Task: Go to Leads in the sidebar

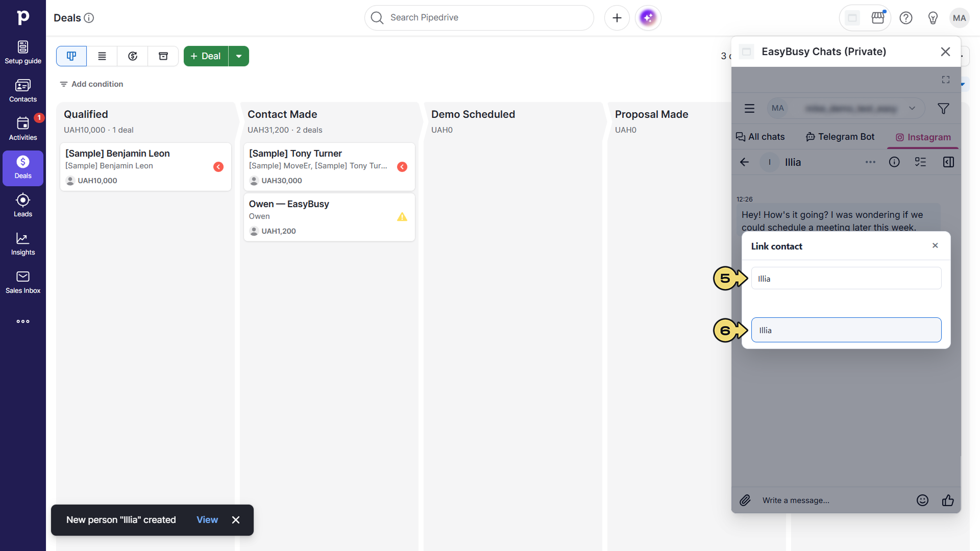Action: point(23,206)
